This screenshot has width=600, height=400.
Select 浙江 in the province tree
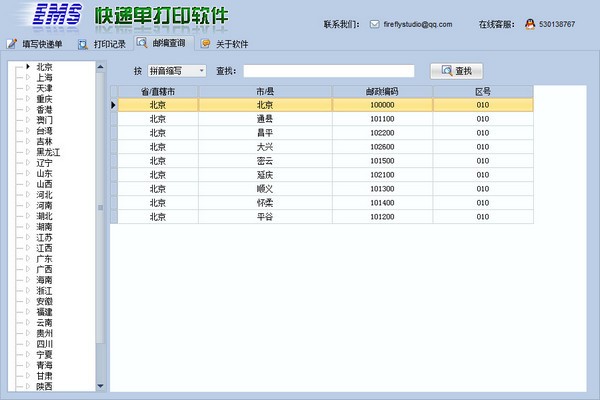tap(44, 290)
